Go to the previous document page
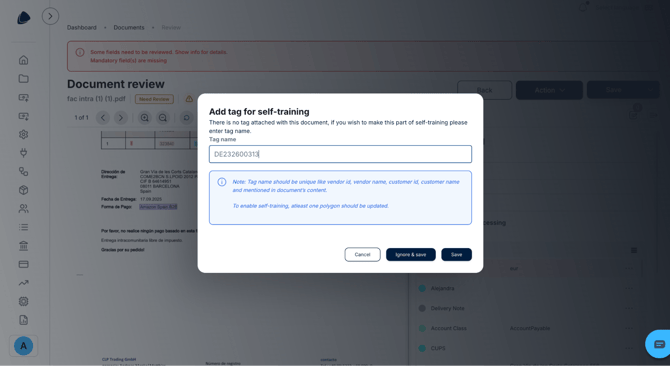 103,117
